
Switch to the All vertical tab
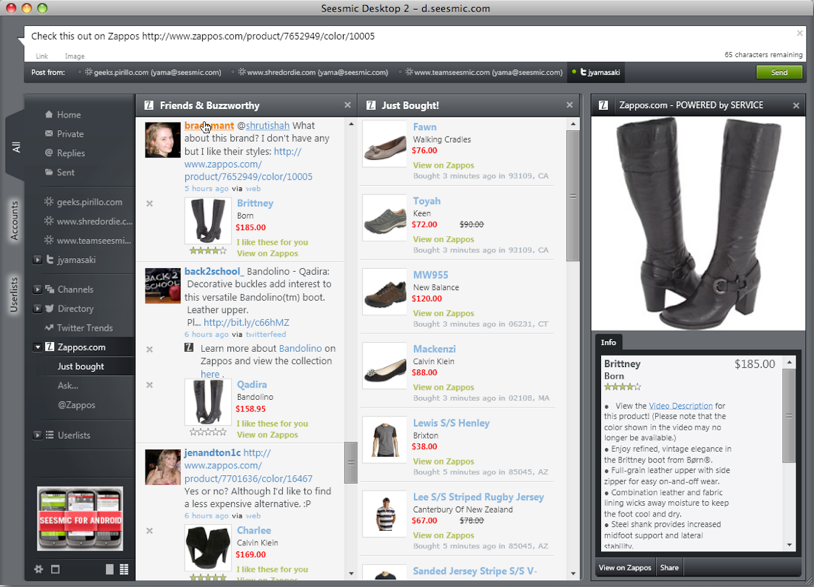(x=16, y=147)
